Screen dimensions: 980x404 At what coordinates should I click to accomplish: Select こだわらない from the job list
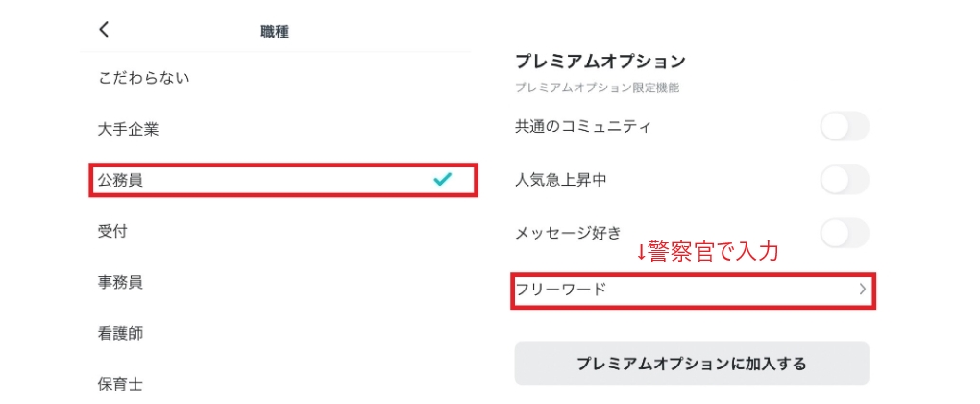[144, 78]
